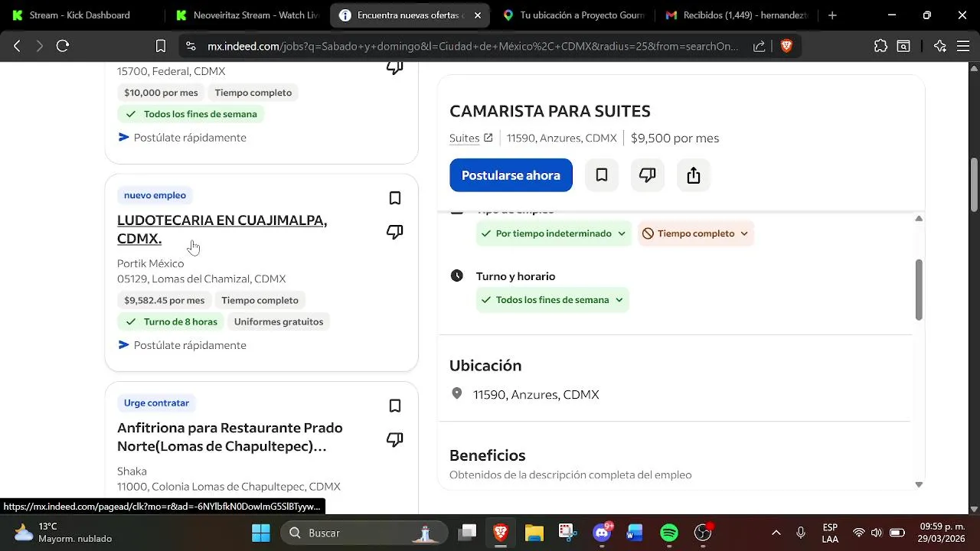Switch to Stream - Kick Dashboard tab
This screenshot has height=551, width=980.
tap(80, 15)
